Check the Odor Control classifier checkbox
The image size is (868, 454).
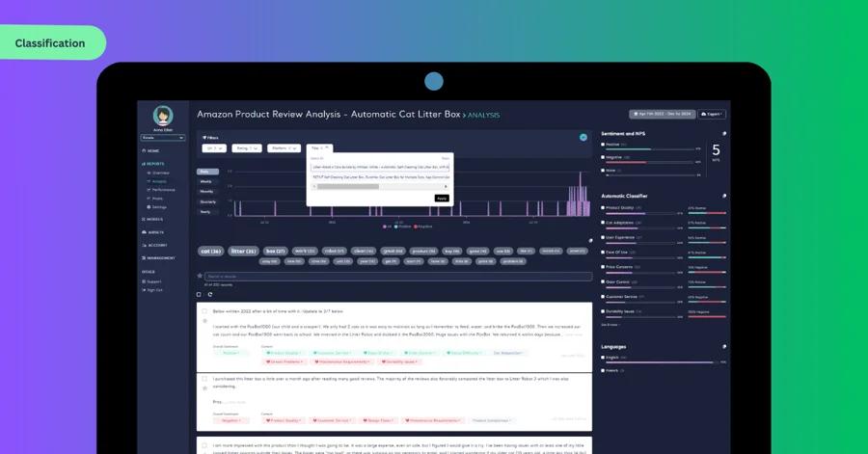point(603,281)
